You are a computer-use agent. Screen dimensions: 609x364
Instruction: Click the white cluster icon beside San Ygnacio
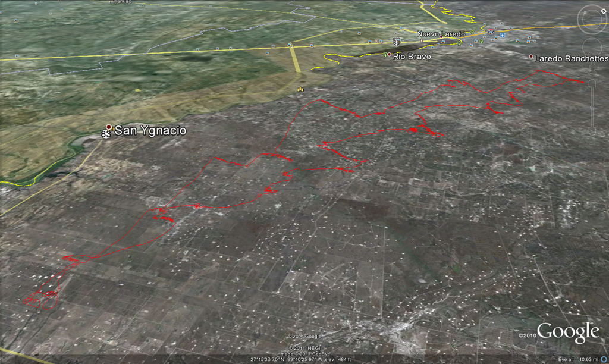(x=106, y=135)
